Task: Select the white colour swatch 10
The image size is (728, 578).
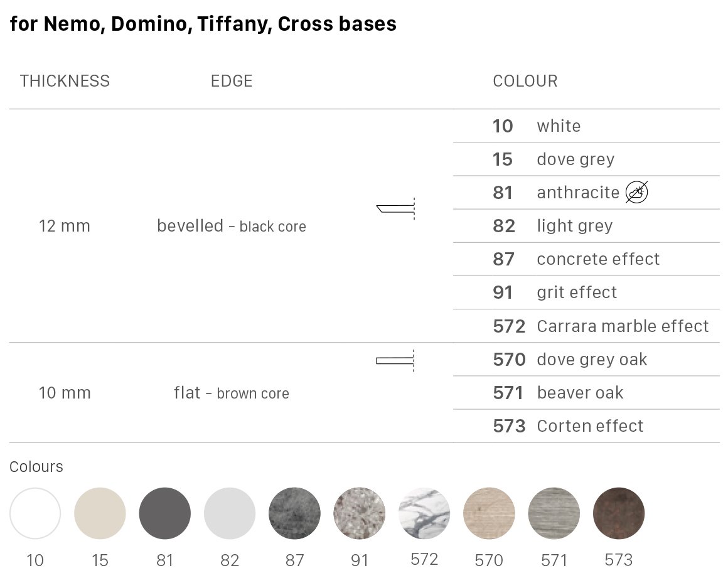Action: click(35, 513)
